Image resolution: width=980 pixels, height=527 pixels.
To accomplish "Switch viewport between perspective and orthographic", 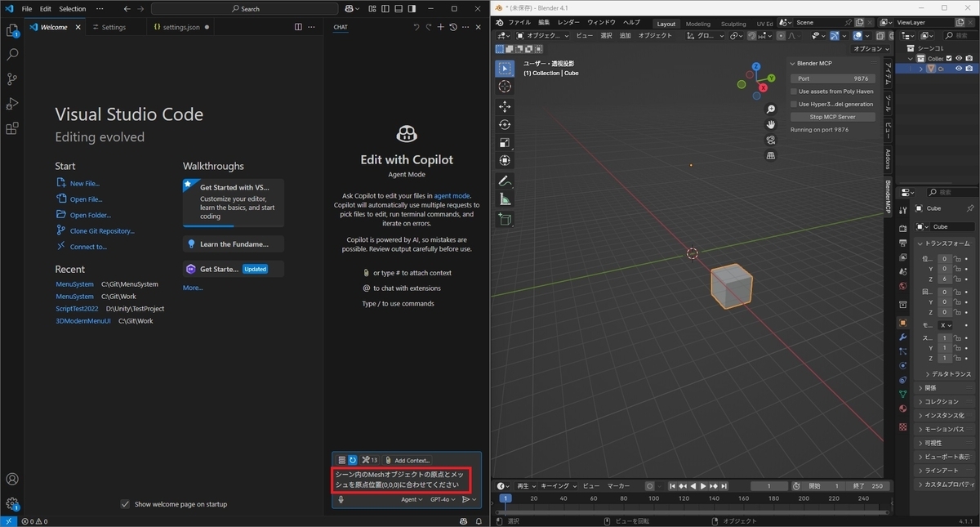I will coord(770,155).
